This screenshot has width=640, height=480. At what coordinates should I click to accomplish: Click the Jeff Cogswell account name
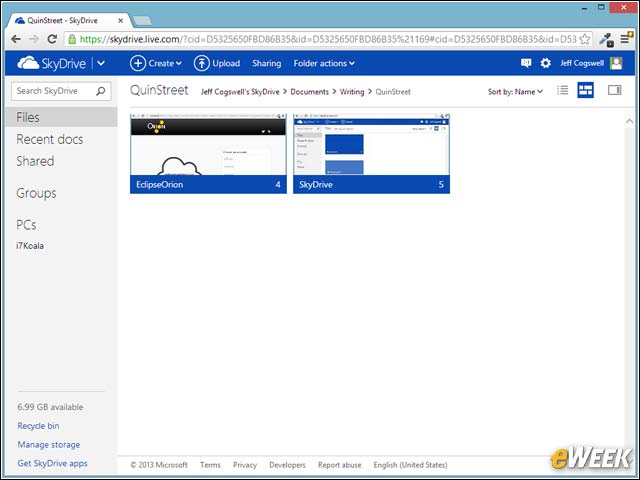click(x=582, y=63)
